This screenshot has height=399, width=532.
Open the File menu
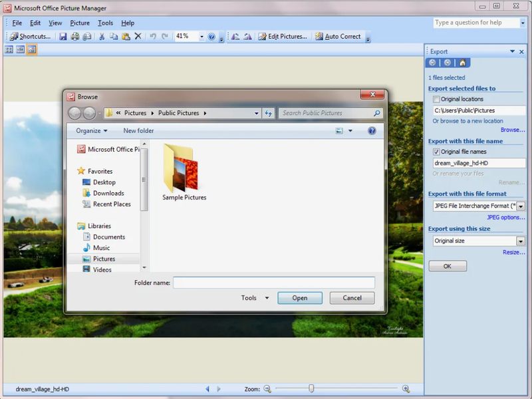[17, 23]
